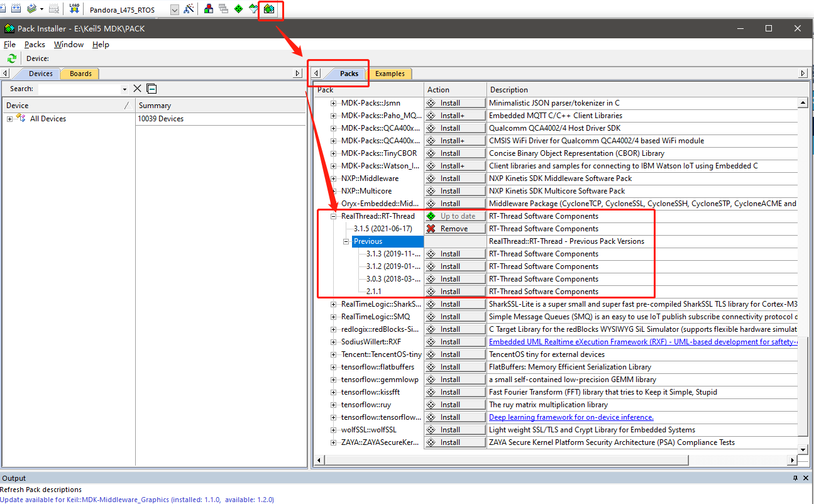Expand the All Devices tree node
This screenshot has height=504, width=814.
pos(10,119)
